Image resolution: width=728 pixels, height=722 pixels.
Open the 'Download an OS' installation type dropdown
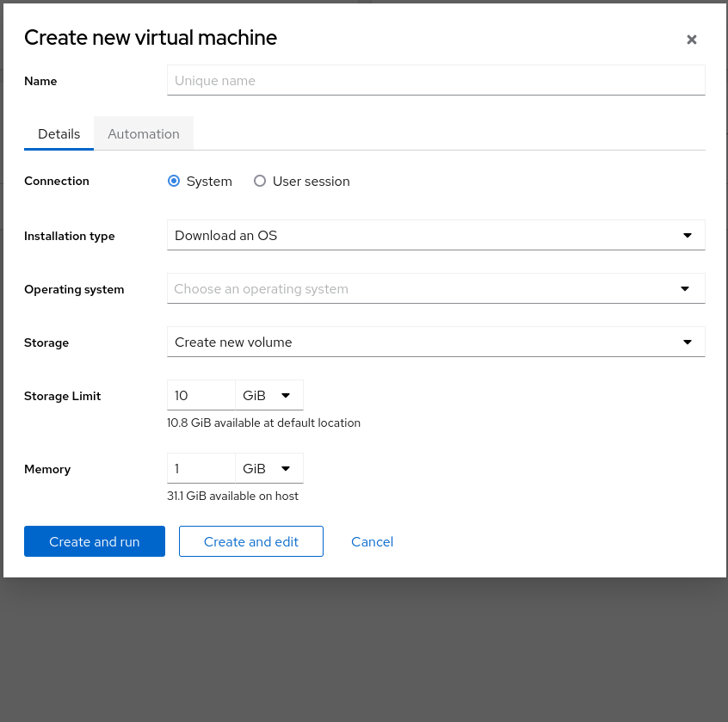click(x=422, y=235)
